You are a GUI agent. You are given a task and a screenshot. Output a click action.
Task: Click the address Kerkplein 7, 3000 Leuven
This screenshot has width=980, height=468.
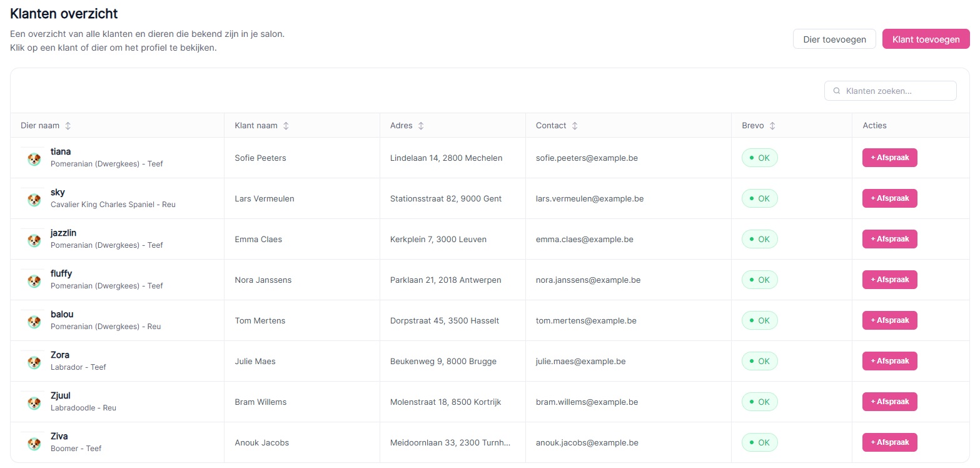pos(438,239)
